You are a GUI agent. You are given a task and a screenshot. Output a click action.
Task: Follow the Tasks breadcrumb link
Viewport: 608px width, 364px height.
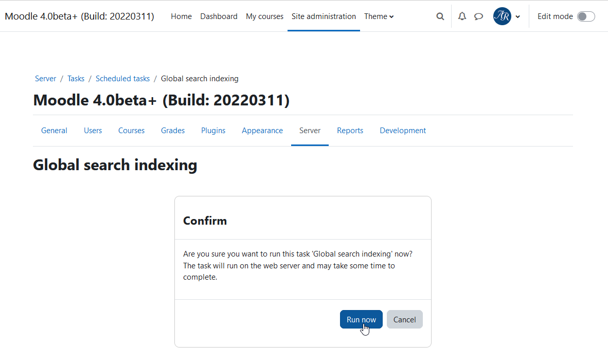[x=76, y=79]
